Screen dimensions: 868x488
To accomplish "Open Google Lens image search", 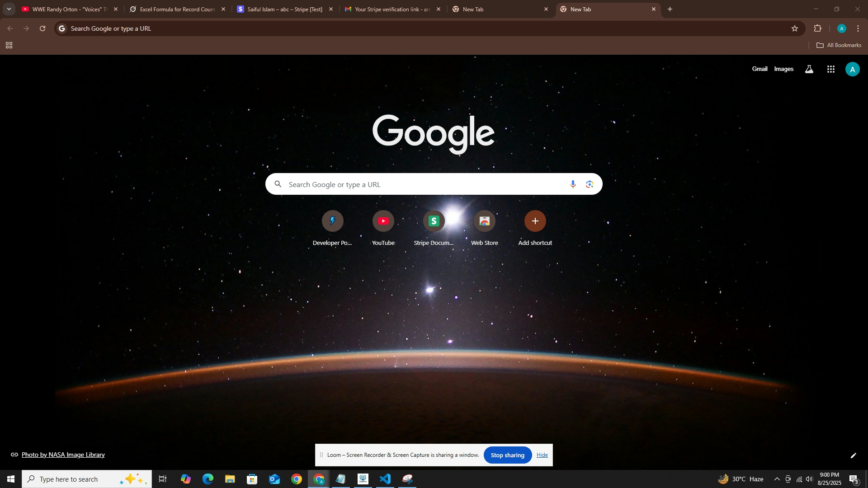I will [x=590, y=184].
